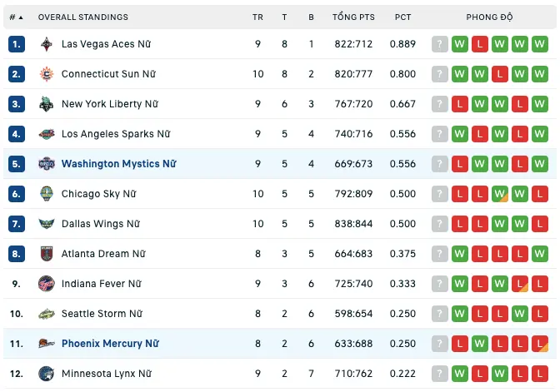The image size is (560, 392).
Task: Open Phoenix Mercury Nữ team page
Action: point(110,344)
